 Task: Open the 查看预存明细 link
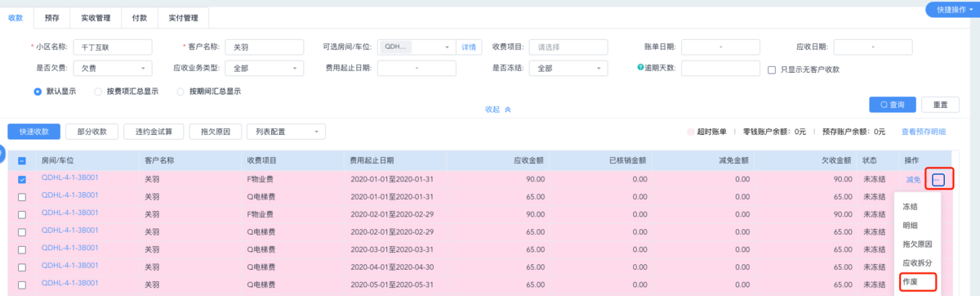point(924,132)
